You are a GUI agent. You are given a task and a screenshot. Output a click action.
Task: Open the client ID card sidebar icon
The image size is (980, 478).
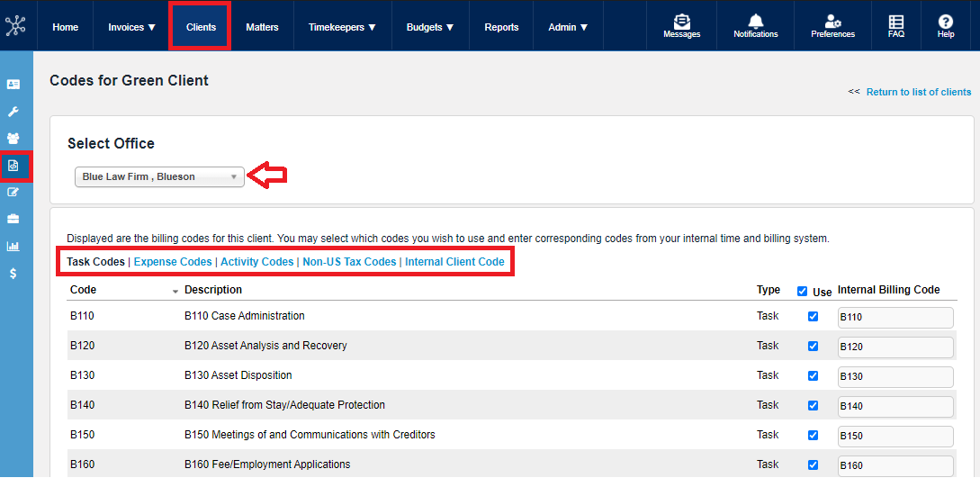(13, 84)
